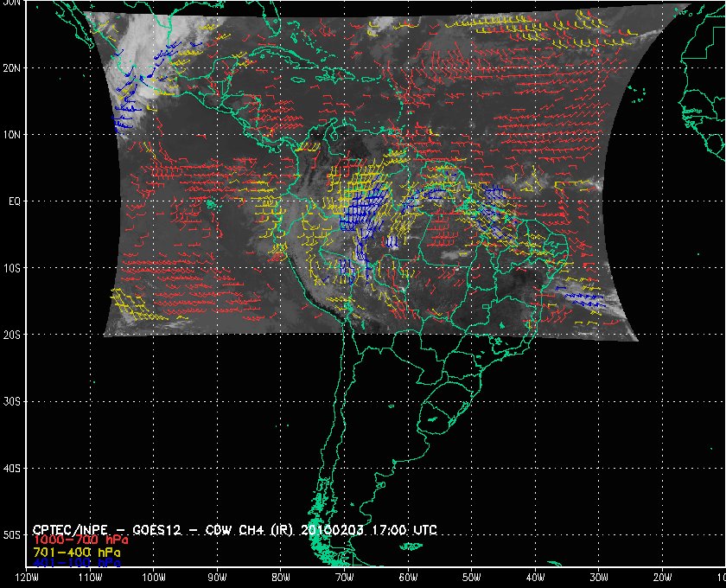Click the 10S latitude axis label

coord(12,268)
